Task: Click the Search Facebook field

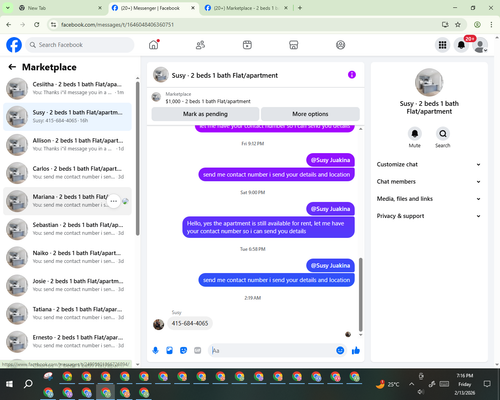Action: (80, 45)
